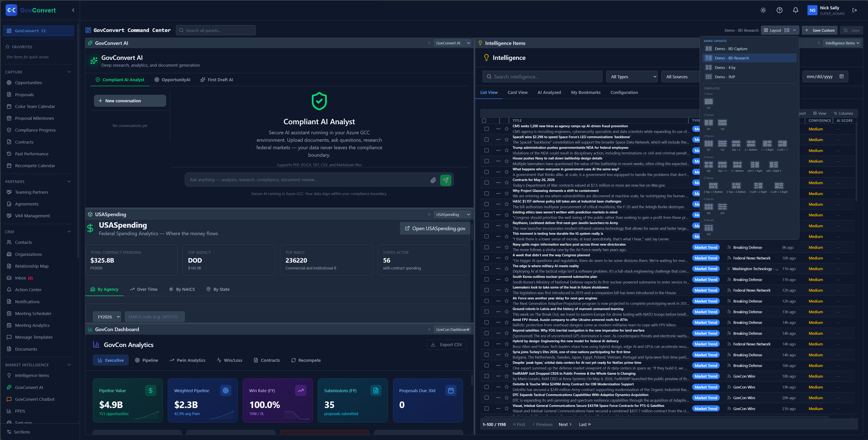Viewport: 868px width, 440px height.
Task: Close the USASpending panel with X
Action: [429, 214]
